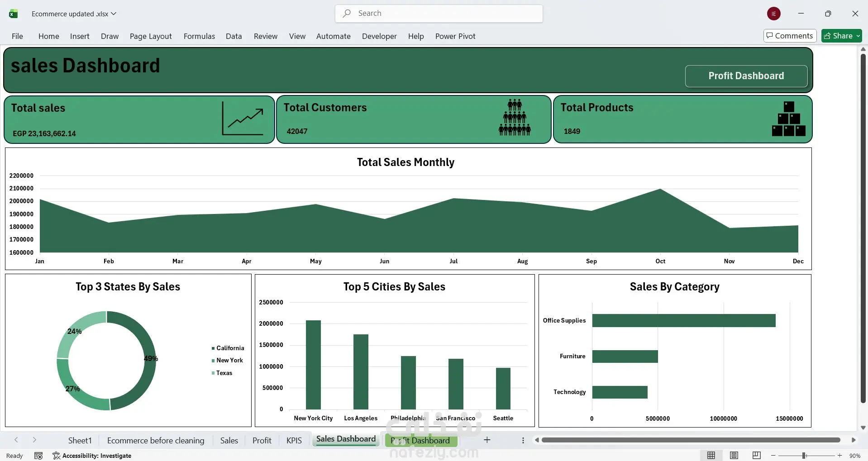Switch to Page Layout view icon
Screen dimensions: 868x461
click(x=734, y=456)
